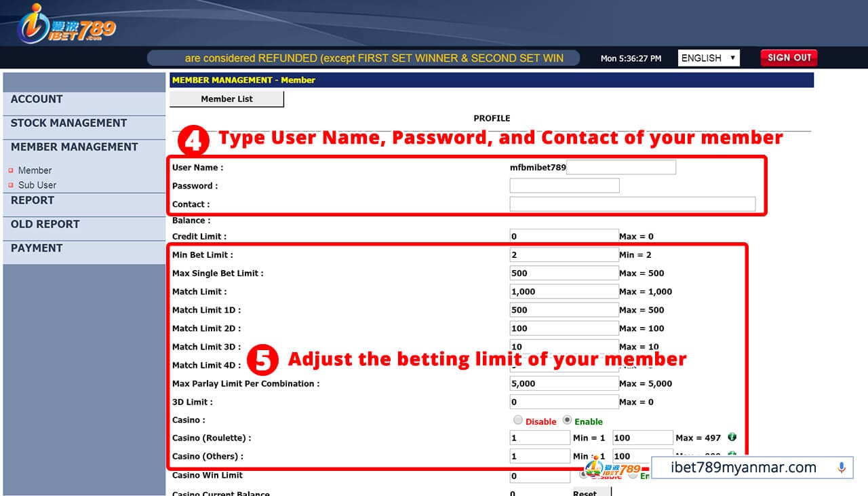Open info icon next to Casino (Roulette) limit
Viewport: 868px width, 496px height.
[732, 437]
